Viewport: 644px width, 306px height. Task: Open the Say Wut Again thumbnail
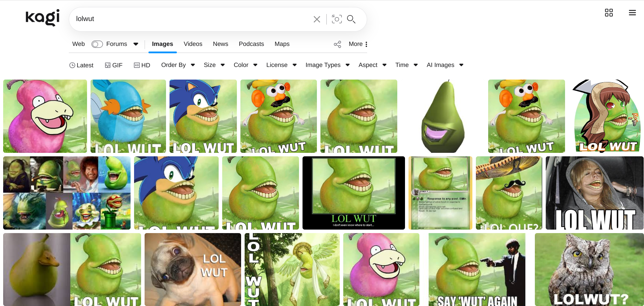(x=477, y=270)
